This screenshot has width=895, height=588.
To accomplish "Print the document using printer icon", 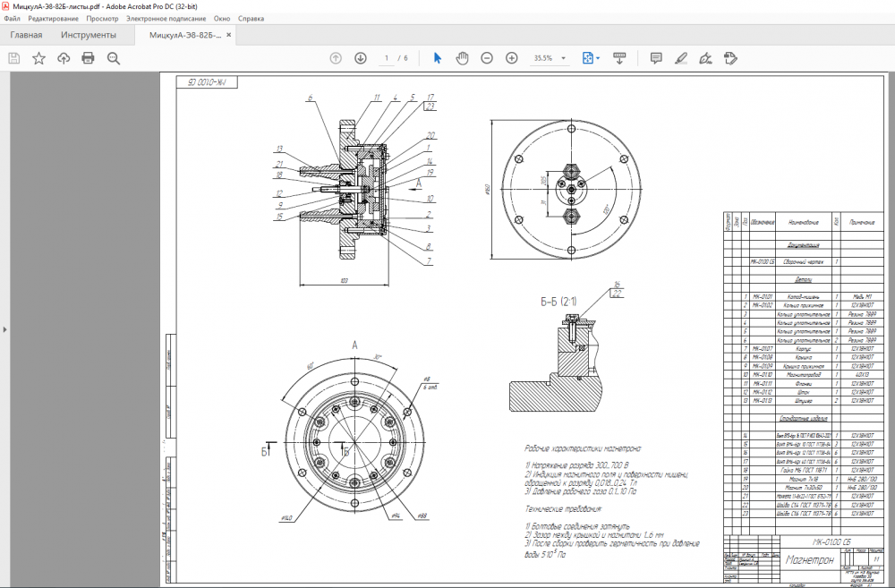I will tap(88, 58).
